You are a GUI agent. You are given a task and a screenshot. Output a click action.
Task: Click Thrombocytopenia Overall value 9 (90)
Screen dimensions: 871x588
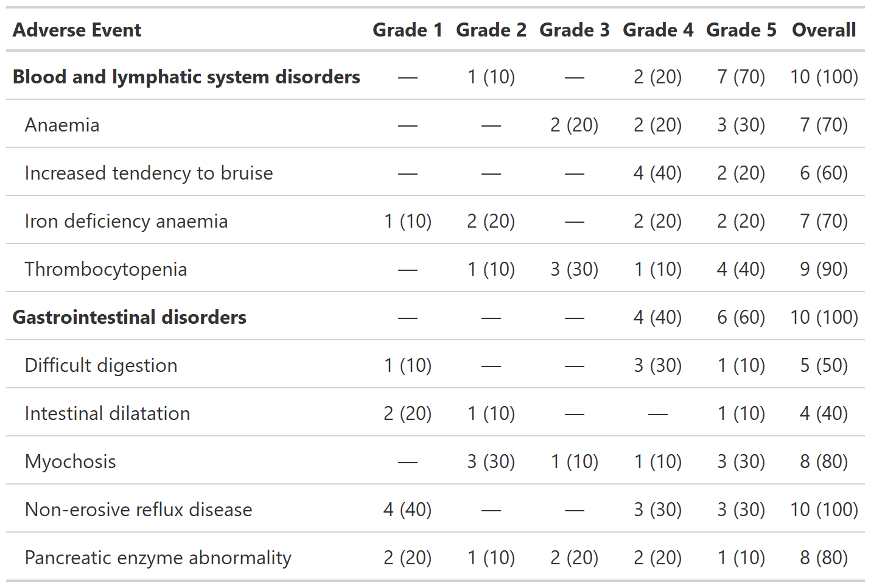click(824, 269)
